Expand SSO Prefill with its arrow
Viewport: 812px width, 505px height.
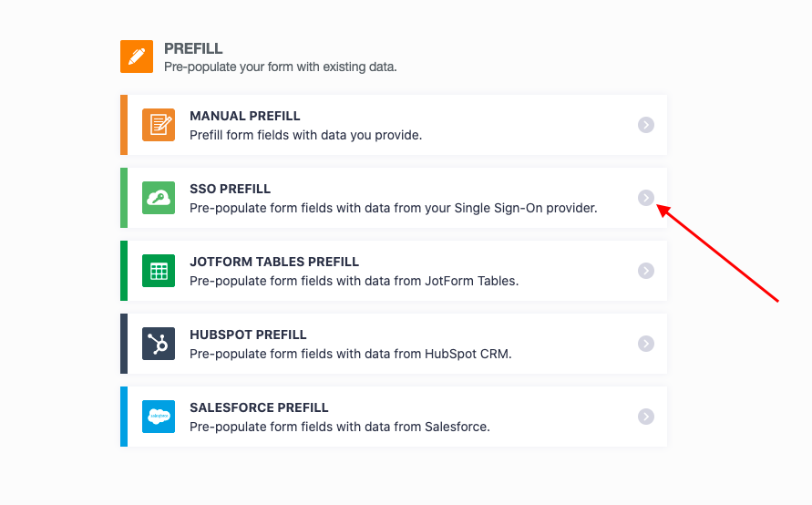tap(646, 198)
